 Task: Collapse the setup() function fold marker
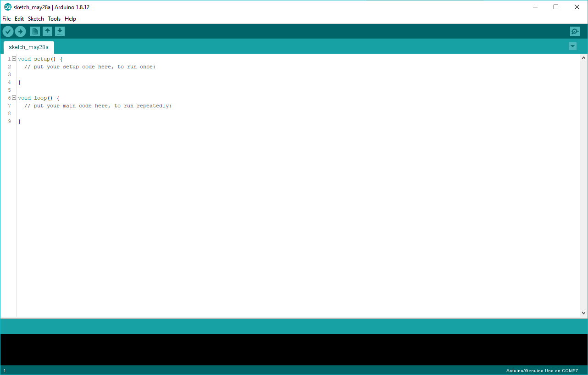(14, 58)
